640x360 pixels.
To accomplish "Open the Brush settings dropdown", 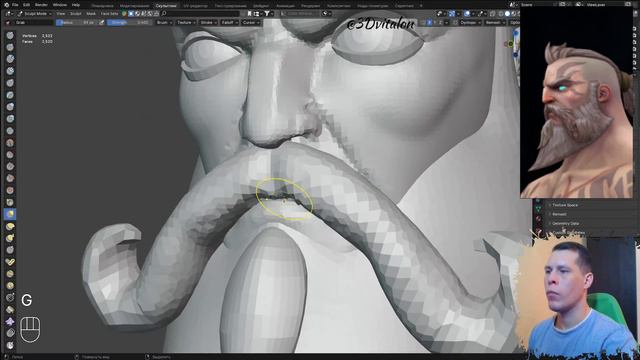I will (x=164, y=22).
